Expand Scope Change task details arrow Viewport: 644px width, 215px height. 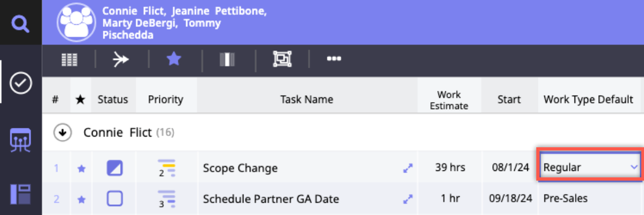click(408, 168)
